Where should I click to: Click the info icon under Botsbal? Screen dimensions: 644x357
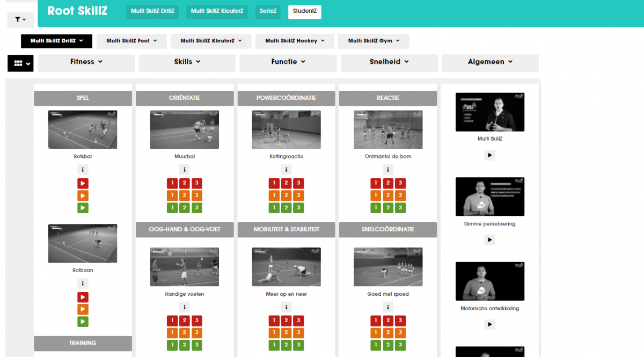(x=83, y=170)
